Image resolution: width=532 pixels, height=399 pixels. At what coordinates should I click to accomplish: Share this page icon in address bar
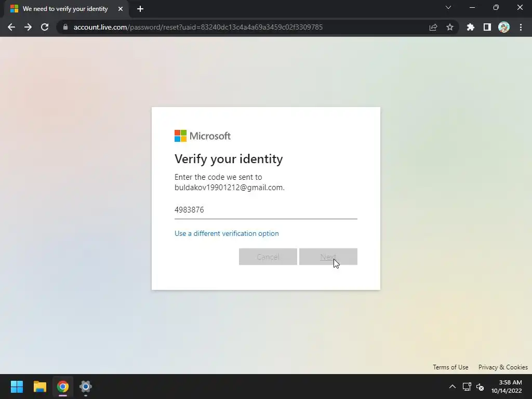pyautogui.click(x=433, y=27)
